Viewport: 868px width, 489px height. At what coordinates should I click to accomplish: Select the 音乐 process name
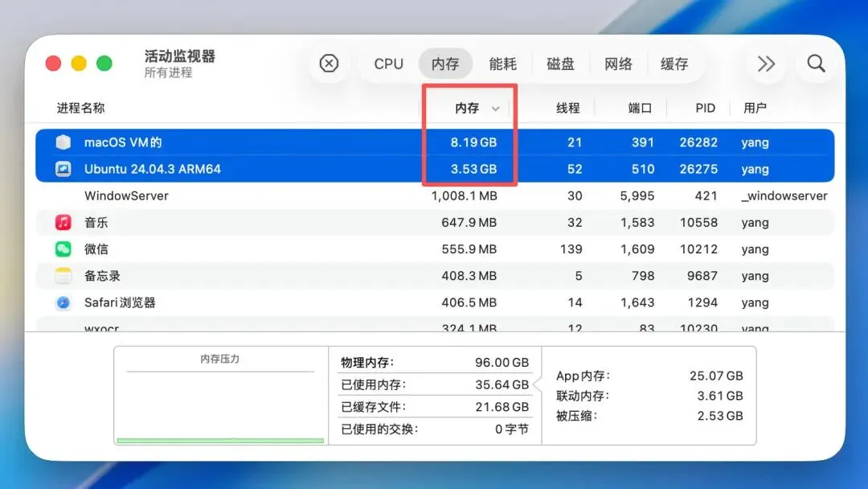(96, 223)
